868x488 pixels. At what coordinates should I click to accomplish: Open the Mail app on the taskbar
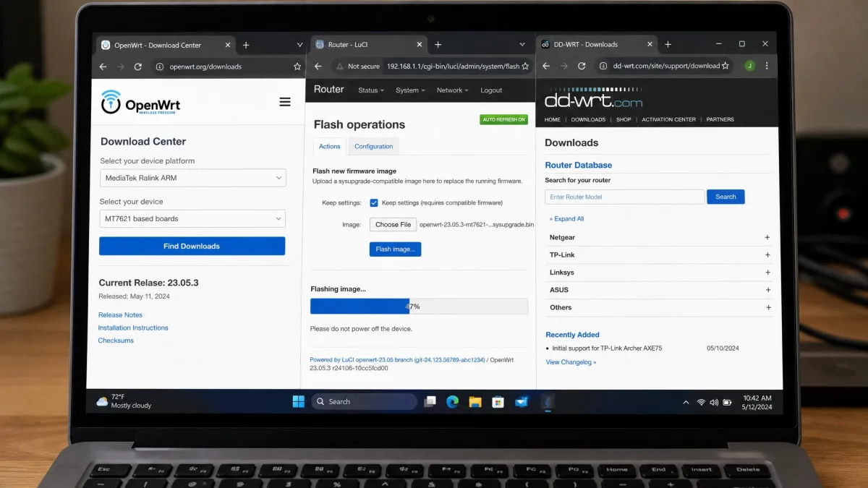pyautogui.click(x=521, y=401)
